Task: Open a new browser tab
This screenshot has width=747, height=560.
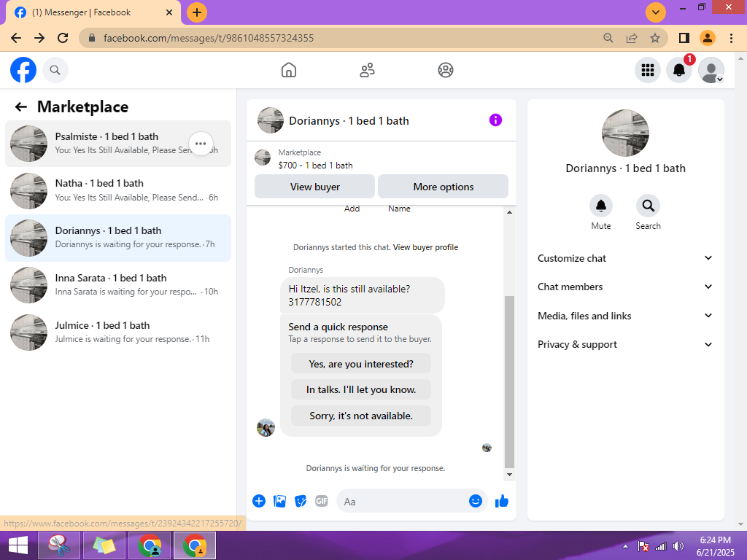Action: [197, 12]
